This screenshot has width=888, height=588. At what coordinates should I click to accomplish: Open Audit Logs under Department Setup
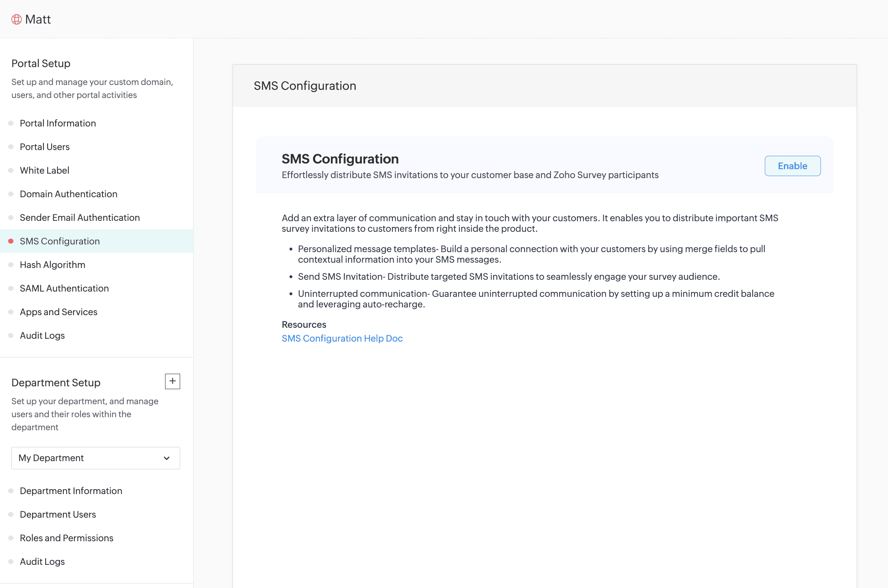pos(42,562)
